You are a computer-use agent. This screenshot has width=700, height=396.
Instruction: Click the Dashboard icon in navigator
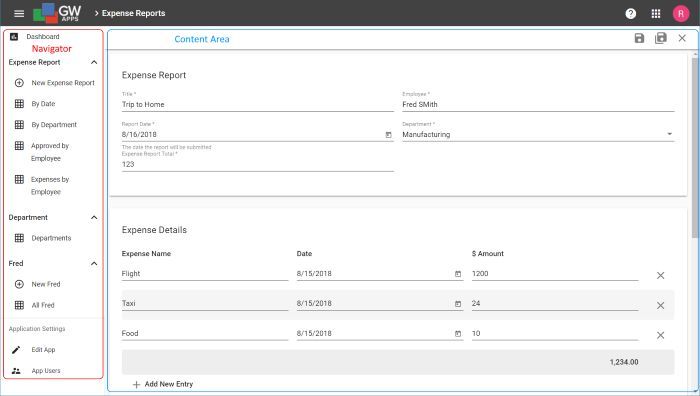click(x=14, y=37)
